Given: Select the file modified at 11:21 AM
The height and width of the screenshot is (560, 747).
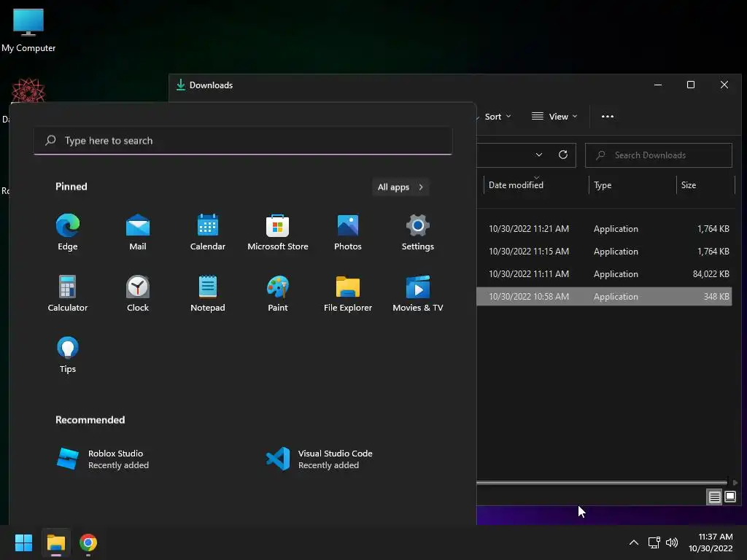Looking at the screenshot, I should coord(604,228).
